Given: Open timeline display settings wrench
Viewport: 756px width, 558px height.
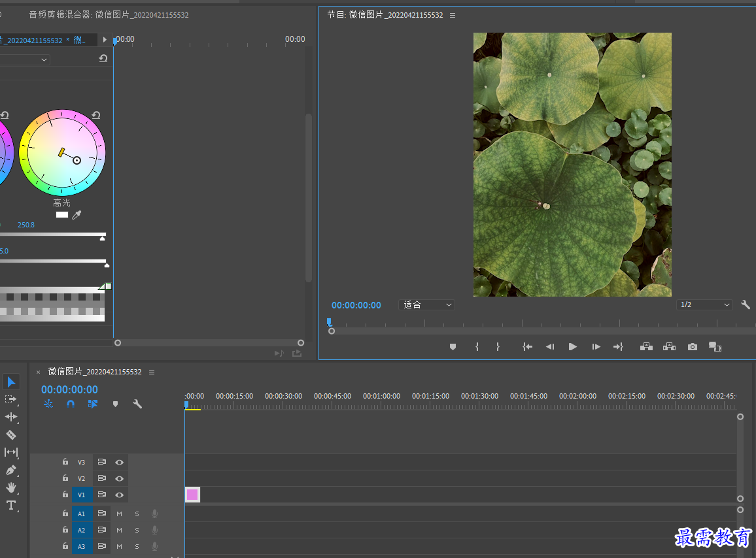Looking at the screenshot, I should [x=137, y=404].
